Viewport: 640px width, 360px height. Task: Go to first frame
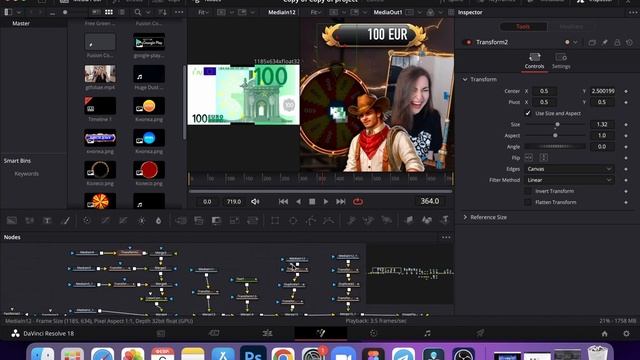point(283,201)
